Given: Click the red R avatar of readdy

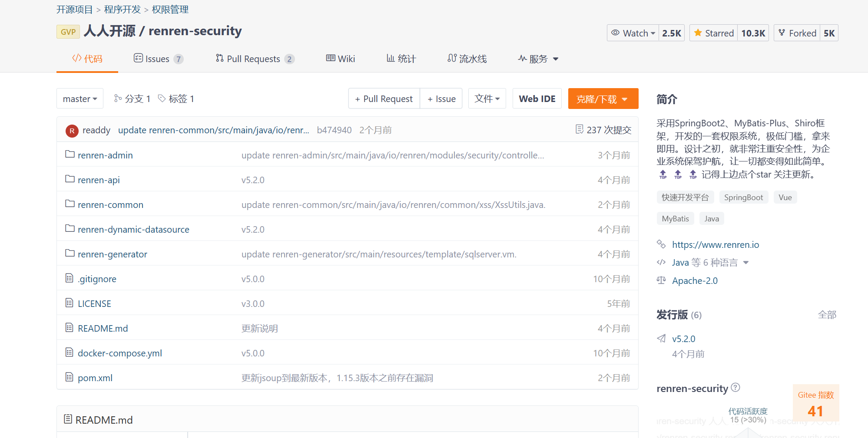Looking at the screenshot, I should point(72,131).
